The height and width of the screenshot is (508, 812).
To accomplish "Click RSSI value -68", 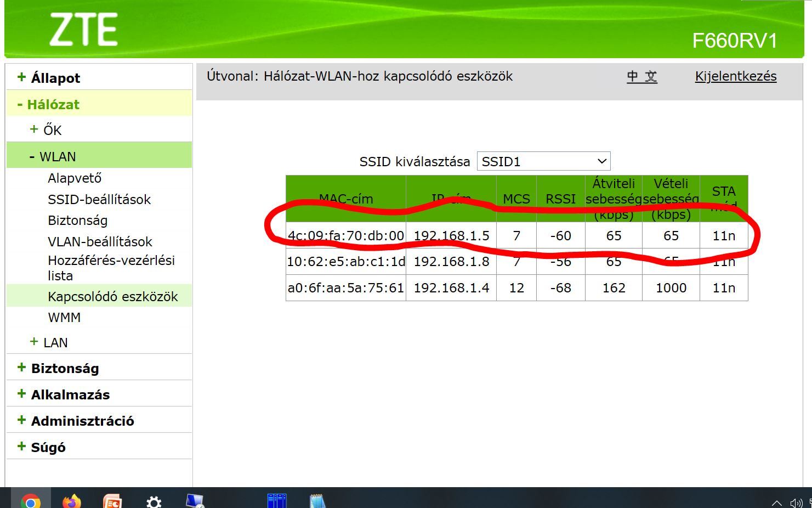I will (x=561, y=288).
